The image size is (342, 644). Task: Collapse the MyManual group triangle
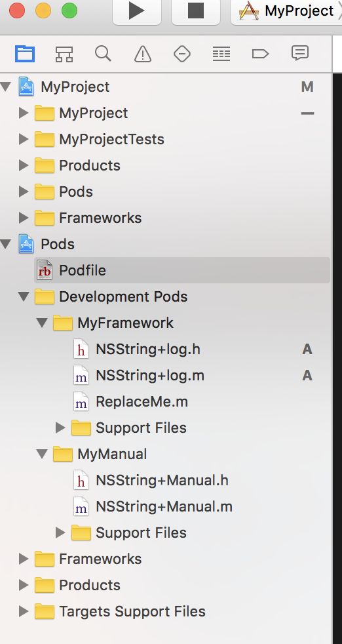pyautogui.click(x=42, y=454)
